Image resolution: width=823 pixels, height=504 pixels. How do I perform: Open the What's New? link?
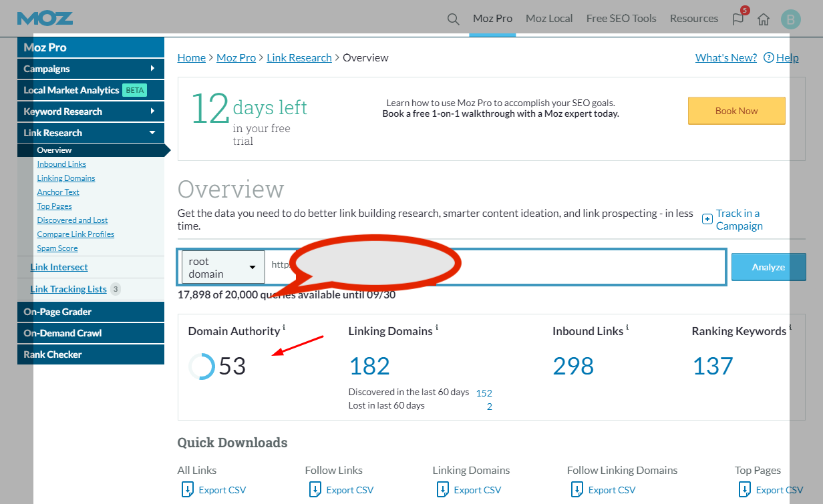tap(726, 57)
